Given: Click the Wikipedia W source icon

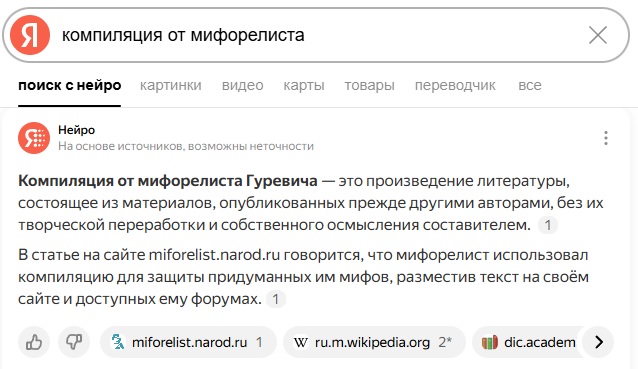Looking at the screenshot, I should point(300,343).
